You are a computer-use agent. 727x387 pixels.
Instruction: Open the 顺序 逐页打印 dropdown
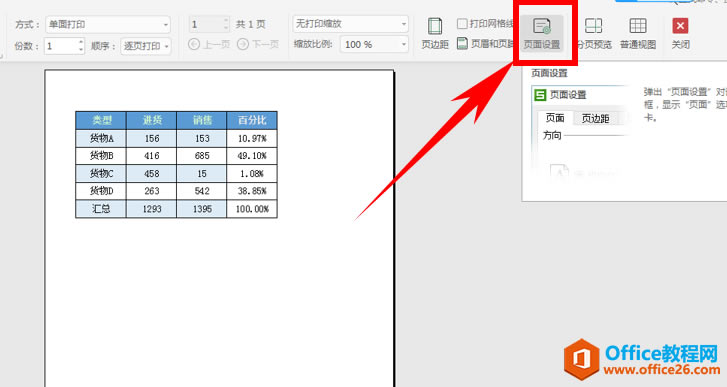coord(146,46)
